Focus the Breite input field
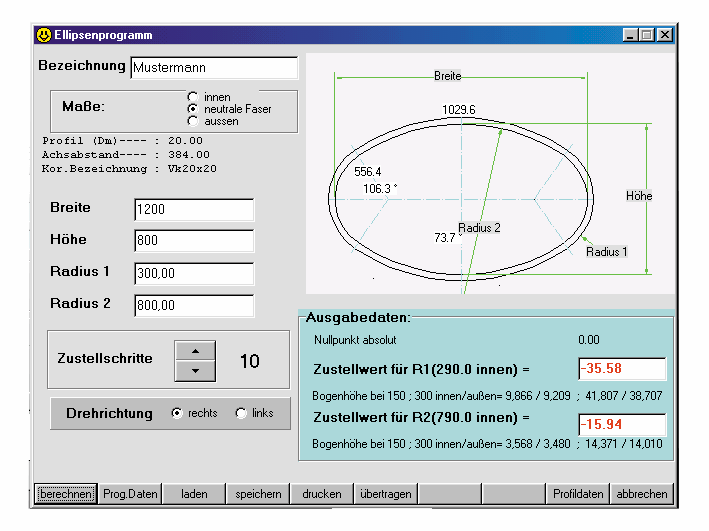The height and width of the screenshot is (531, 709). tap(194, 209)
